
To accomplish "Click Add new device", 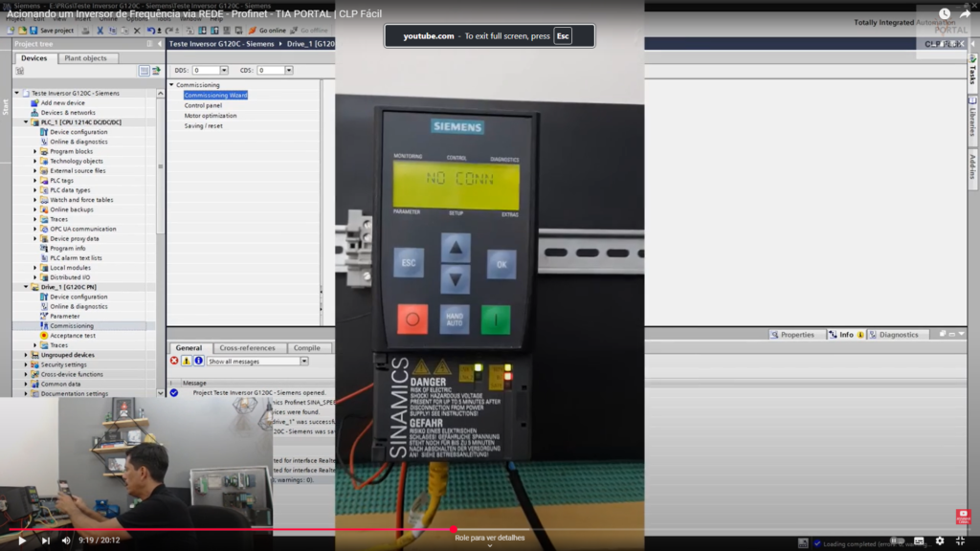I will pyautogui.click(x=62, y=102).
